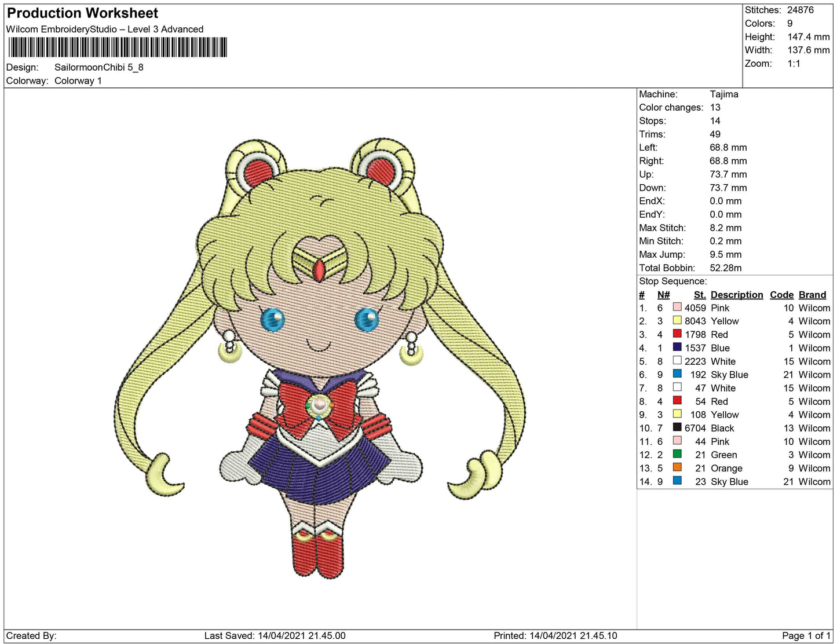Select the "Color changes:" label

tap(671, 107)
